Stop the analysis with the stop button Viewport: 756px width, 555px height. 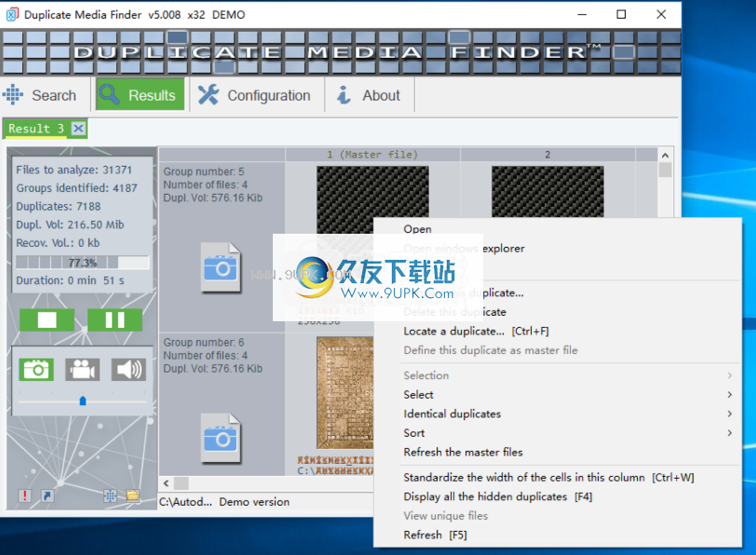47,319
